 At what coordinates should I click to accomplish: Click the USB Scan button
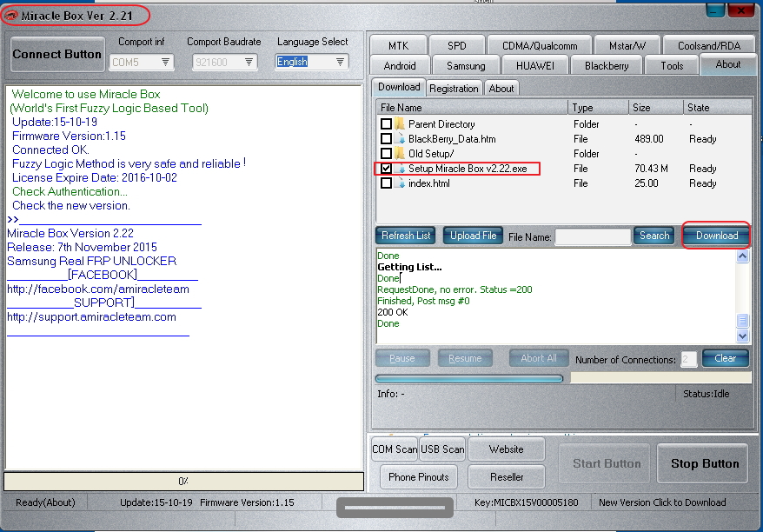[442, 449]
